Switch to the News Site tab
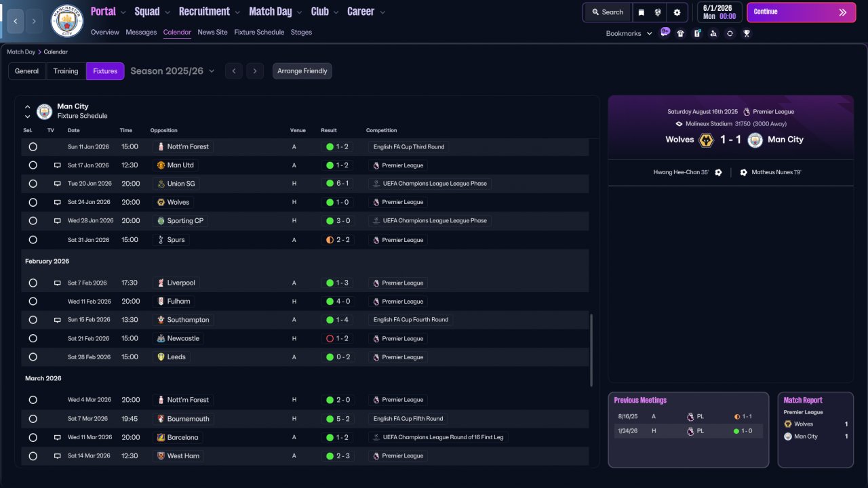The image size is (868, 488). click(x=213, y=33)
